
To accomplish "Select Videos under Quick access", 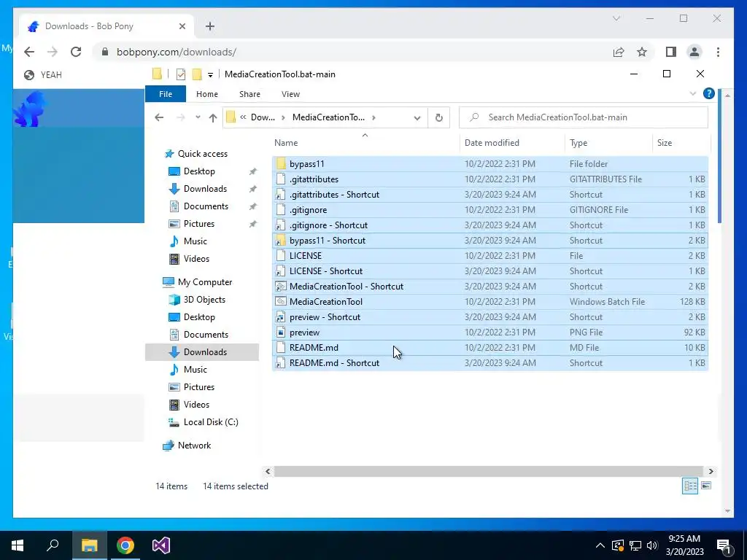I will tap(196, 259).
